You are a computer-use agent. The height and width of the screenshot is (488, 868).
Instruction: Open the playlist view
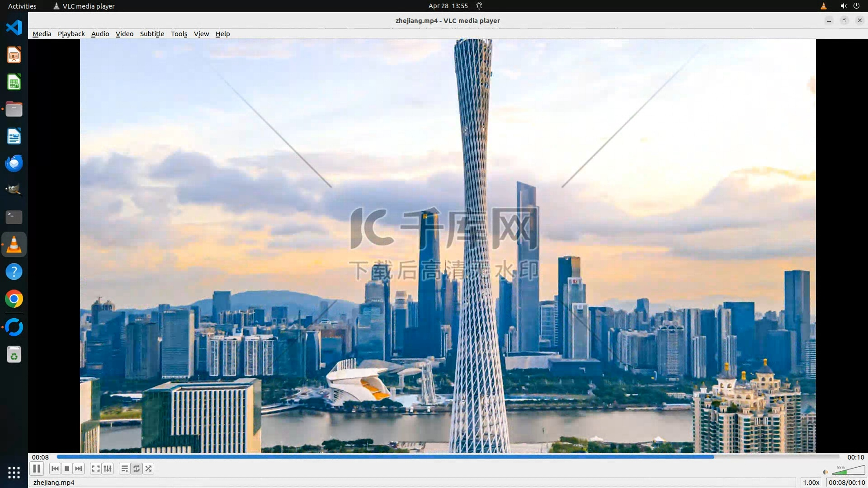[124, 469]
